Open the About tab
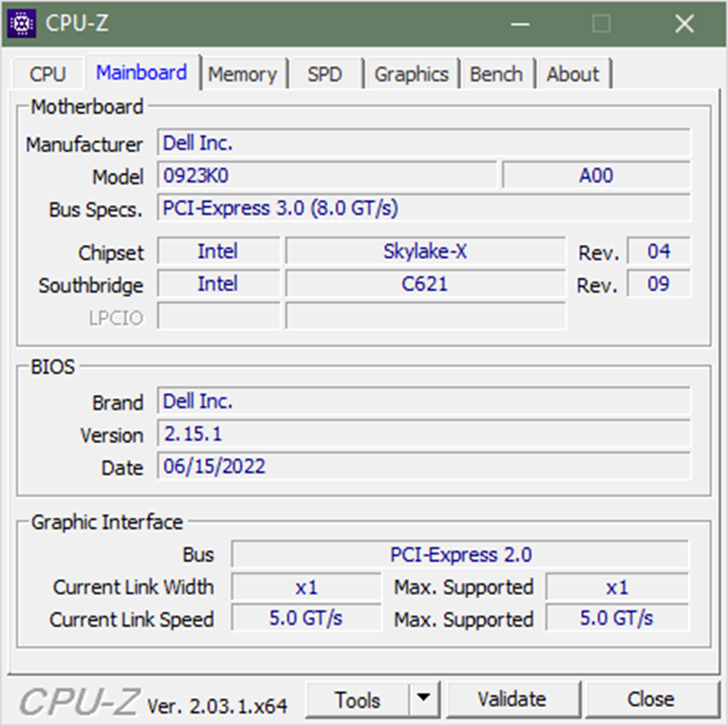The height and width of the screenshot is (726, 728). pos(573,74)
